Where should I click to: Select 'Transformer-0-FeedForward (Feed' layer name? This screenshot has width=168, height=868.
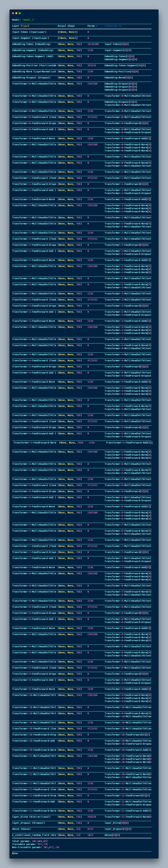pos(34,117)
